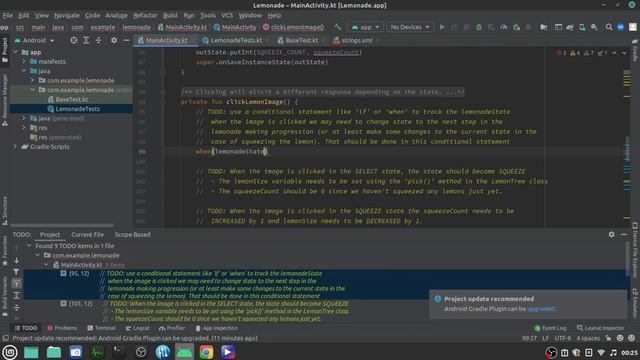640x360 pixels.
Task: Open TODO panel gear settings
Action: (611, 234)
